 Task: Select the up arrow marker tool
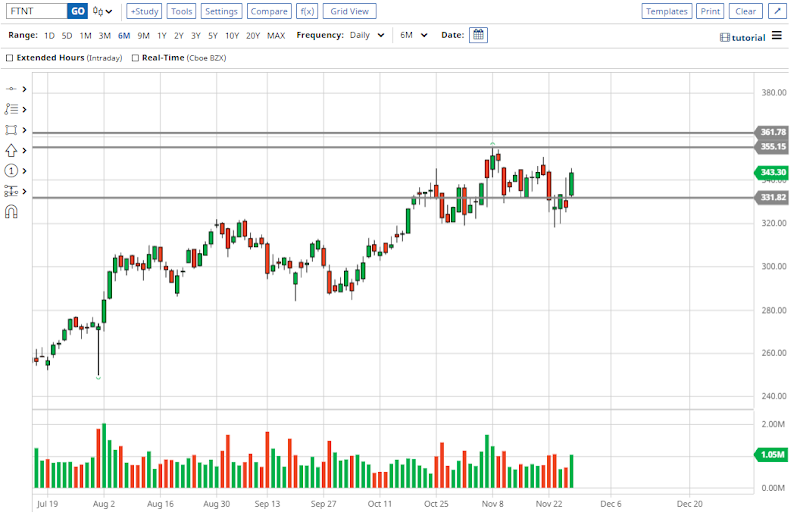coord(12,150)
